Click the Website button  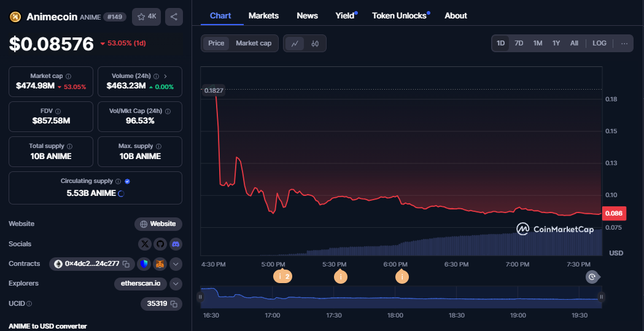click(x=158, y=224)
